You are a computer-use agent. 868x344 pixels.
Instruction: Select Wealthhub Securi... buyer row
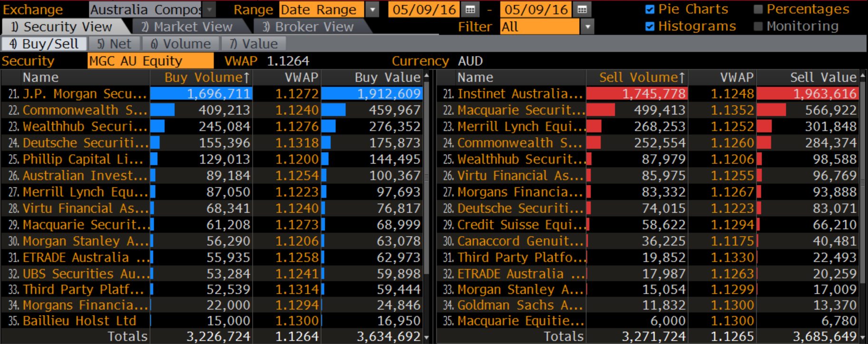(212, 127)
